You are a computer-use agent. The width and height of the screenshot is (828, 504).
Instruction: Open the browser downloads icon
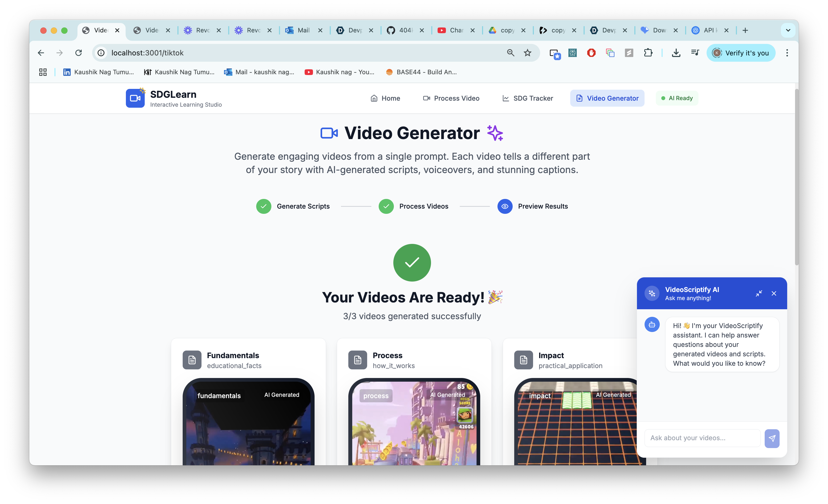676,53
